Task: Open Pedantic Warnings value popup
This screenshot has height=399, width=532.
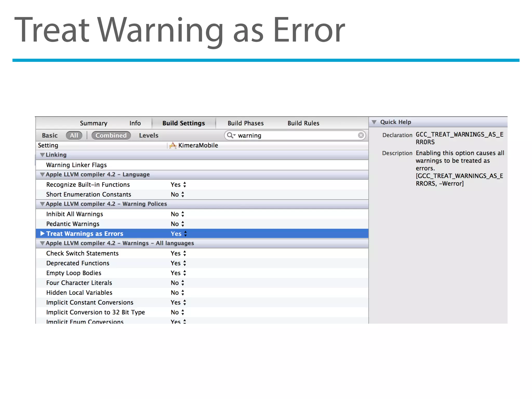Action: click(178, 224)
